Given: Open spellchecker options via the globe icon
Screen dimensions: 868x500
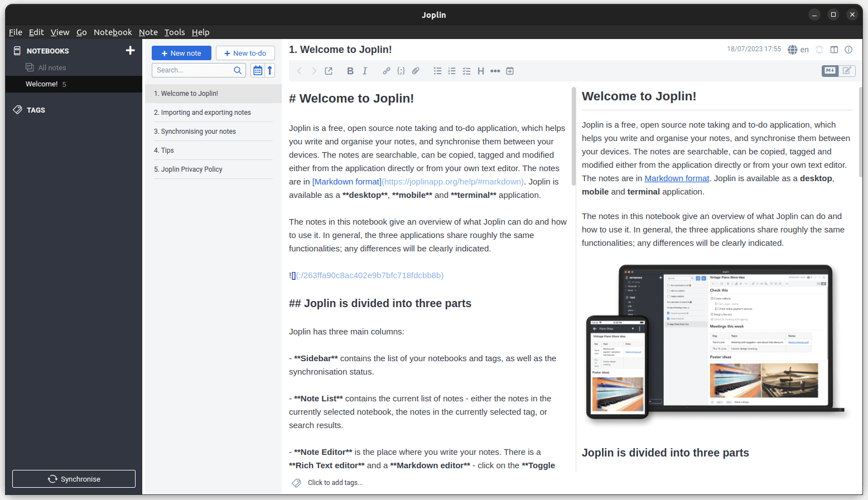Looking at the screenshot, I should tap(793, 49).
